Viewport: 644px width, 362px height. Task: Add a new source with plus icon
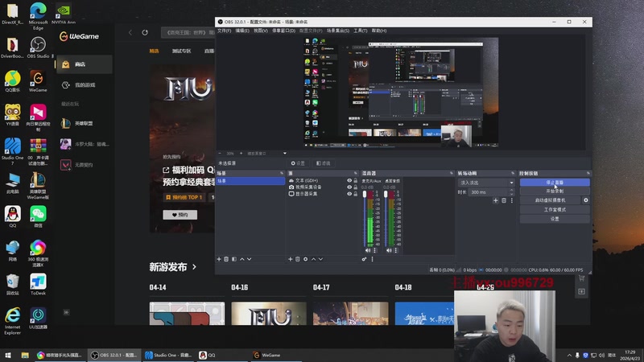click(x=291, y=259)
